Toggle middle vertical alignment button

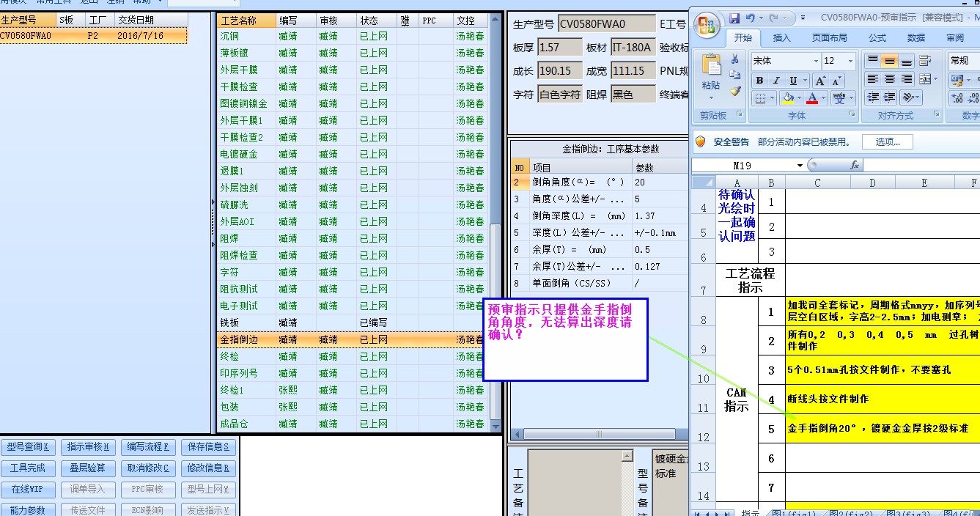tap(889, 61)
